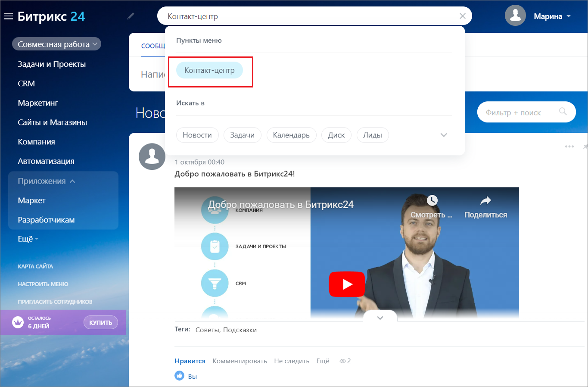Open Автоматизация section
This screenshot has width=588, height=387.
[x=46, y=161]
